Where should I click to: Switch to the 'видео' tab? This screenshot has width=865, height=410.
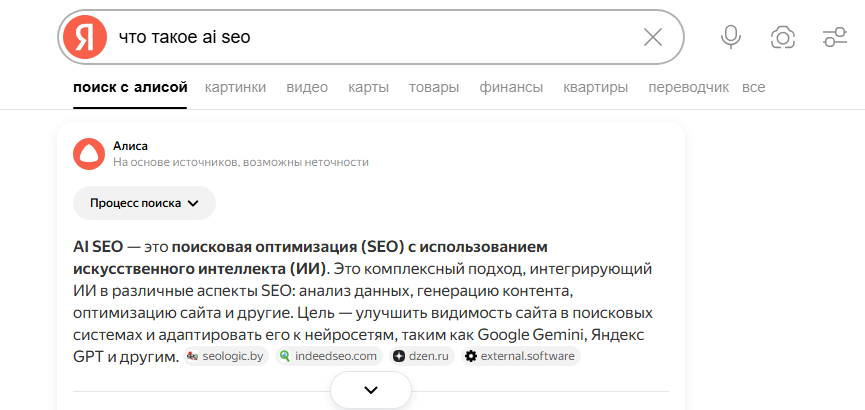[307, 87]
